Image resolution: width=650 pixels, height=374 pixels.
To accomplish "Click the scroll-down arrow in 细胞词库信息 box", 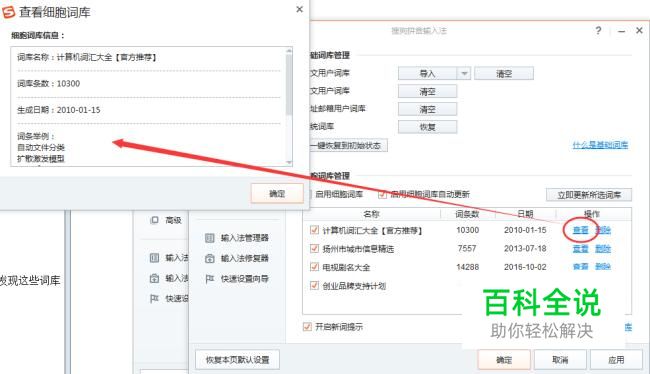I will tap(289, 163).
